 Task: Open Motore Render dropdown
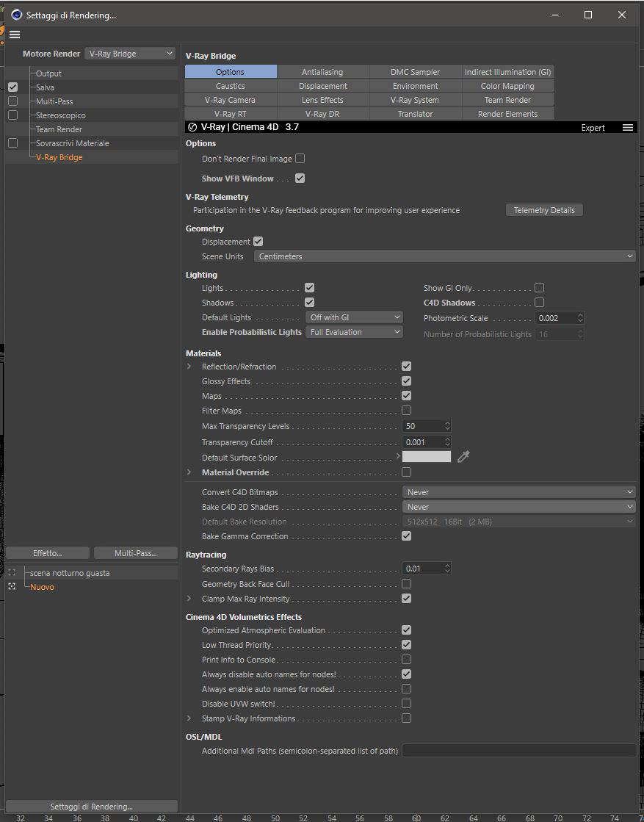(129, 54)
